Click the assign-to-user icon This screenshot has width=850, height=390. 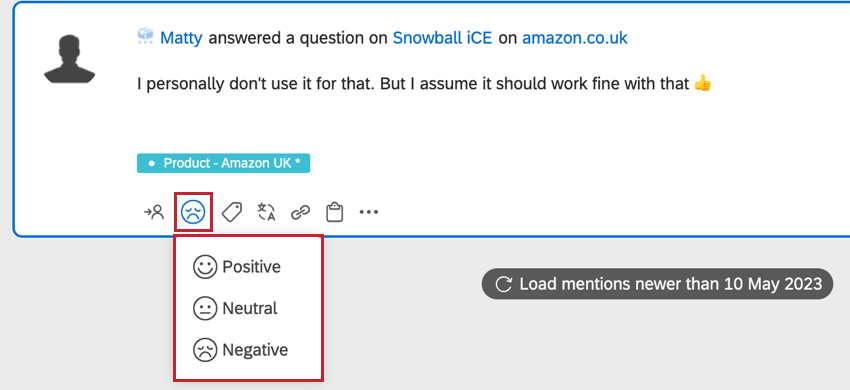pos(154,212)
